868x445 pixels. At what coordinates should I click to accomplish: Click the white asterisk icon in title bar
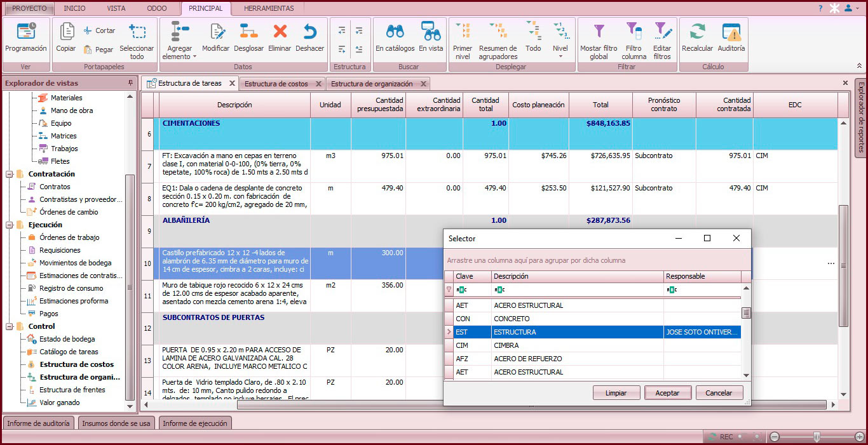(834, 8)
